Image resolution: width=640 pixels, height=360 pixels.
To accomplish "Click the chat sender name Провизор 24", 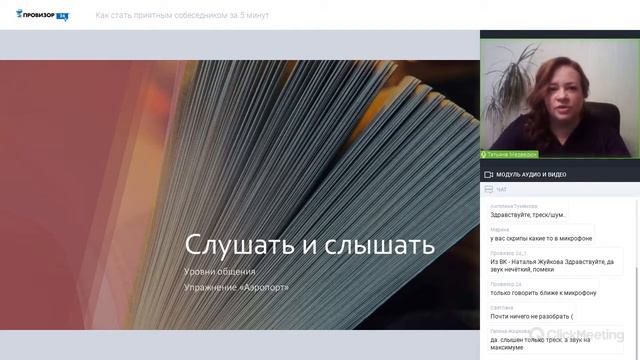I will (x=506, y=284).
